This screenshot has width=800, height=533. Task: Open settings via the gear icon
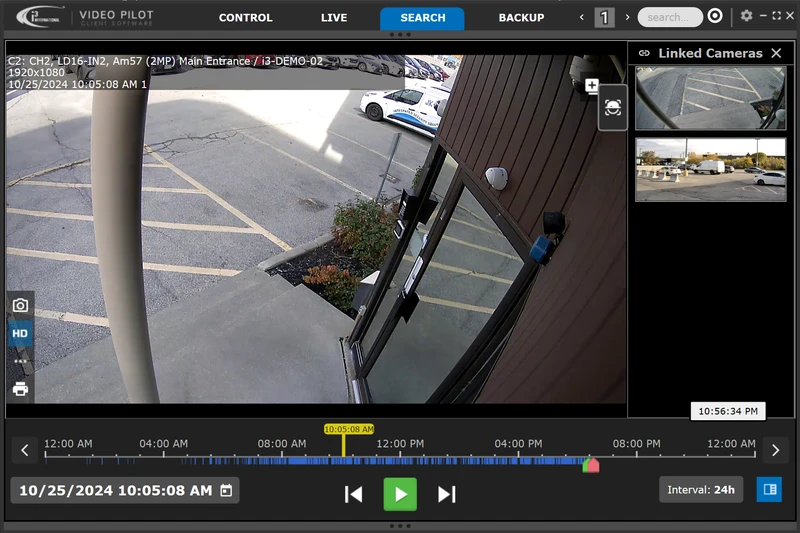746,16
